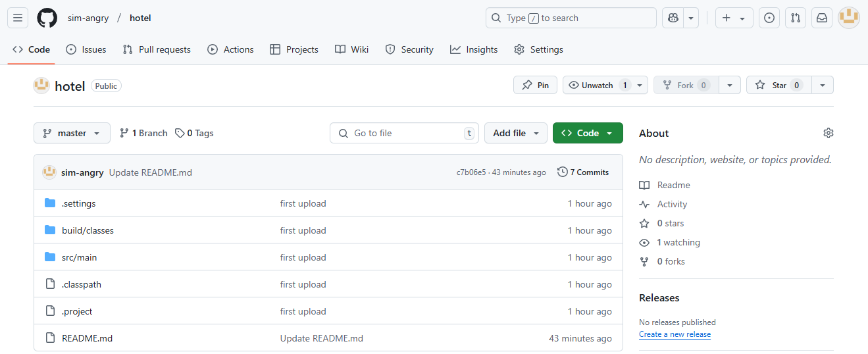Open the src/main folder
This screenshot has width=868, height=354.
pyautogui.click(x=80, y=257)
